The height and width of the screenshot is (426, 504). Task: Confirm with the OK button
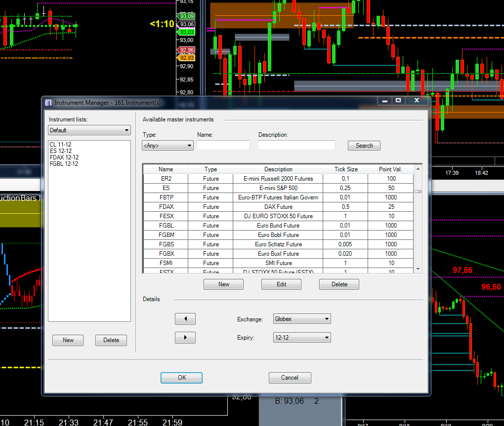(182, 378)
